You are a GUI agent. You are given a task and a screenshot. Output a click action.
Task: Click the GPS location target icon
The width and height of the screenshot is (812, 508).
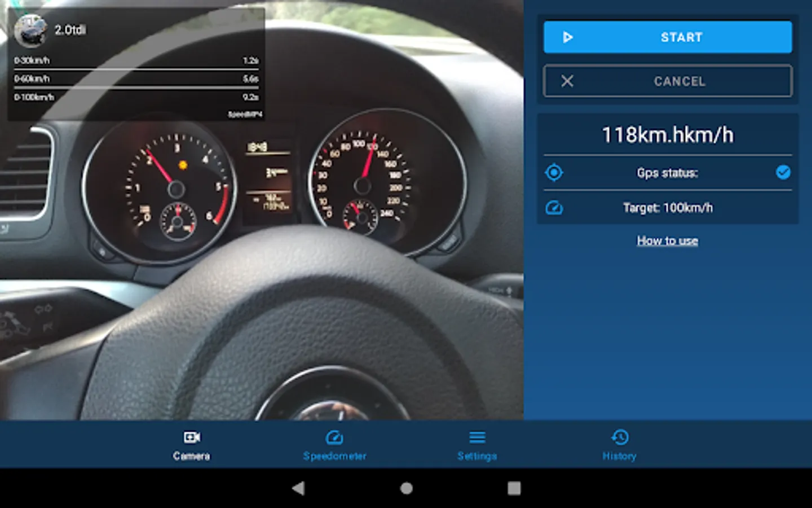click(x=554, y=173)
